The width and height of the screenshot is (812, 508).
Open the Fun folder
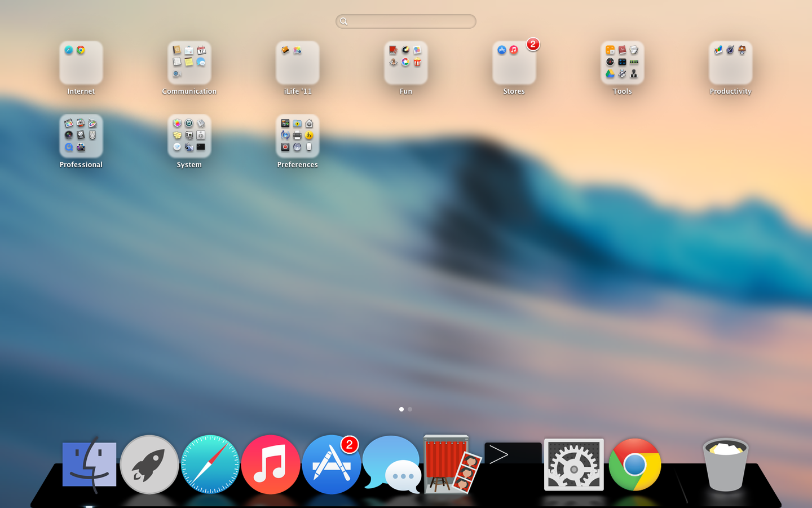pos(406,63)
